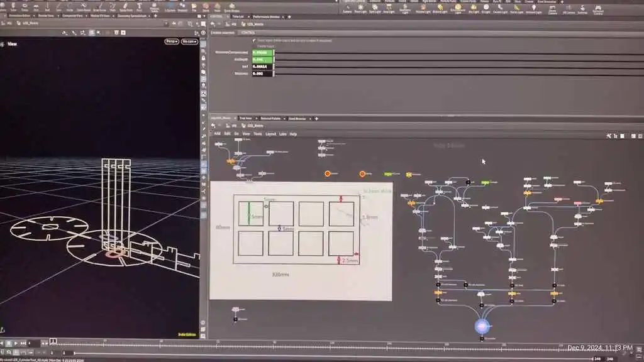644x362 pixels.
Task: Switch to the Tree View tab
Action: (246, 119)
